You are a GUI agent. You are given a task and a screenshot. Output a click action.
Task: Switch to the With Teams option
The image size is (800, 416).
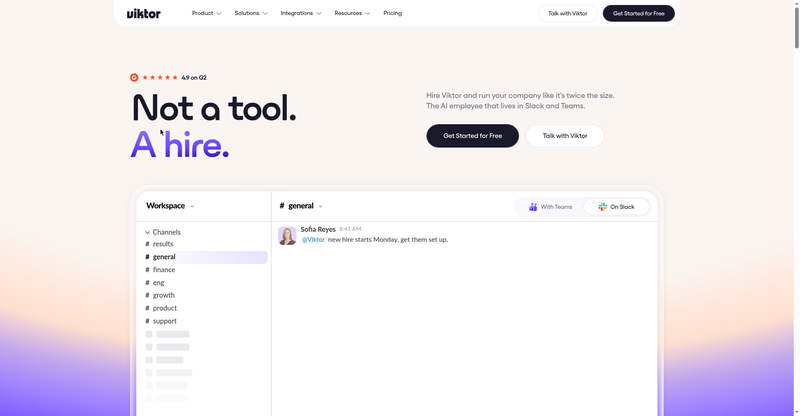(x=551, y=207)
